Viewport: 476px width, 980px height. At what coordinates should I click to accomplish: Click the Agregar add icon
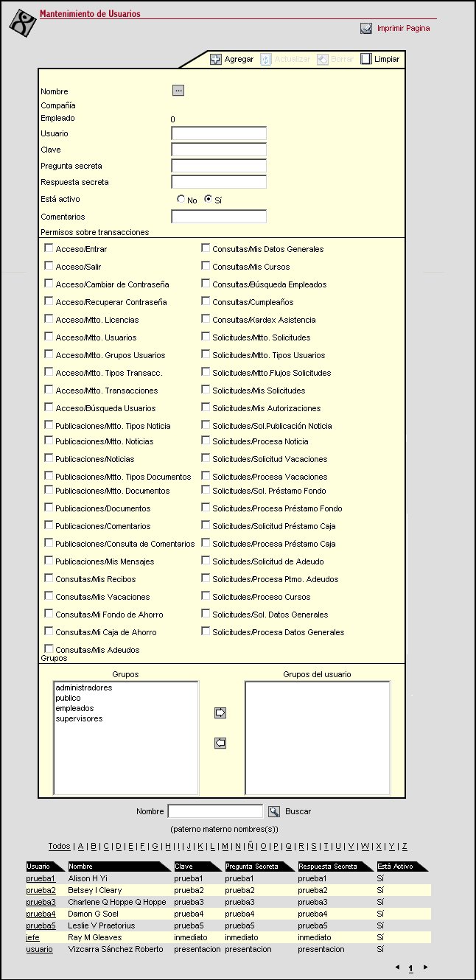point(216,59)
